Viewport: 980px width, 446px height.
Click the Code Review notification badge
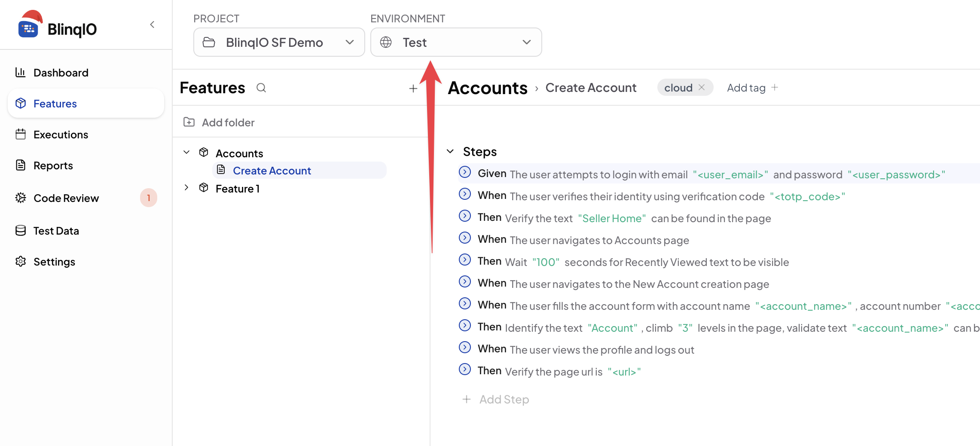coord(149,198)
